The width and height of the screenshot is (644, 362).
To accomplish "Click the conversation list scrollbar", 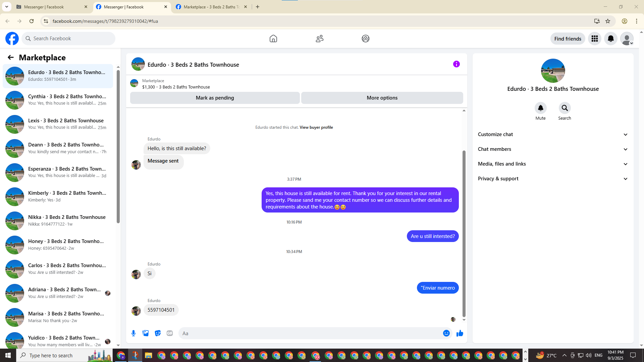I will [x=118, y=146].
